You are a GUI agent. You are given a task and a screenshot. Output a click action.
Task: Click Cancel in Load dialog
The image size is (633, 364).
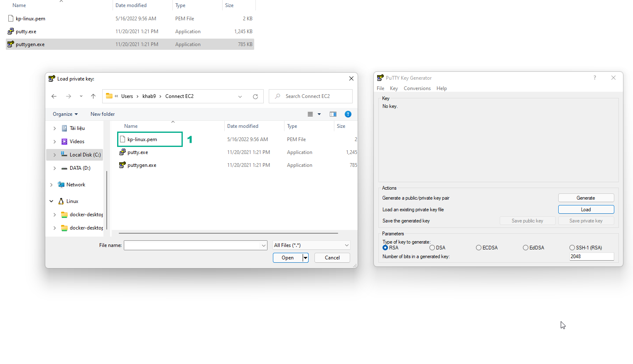(x=332, y=258)
